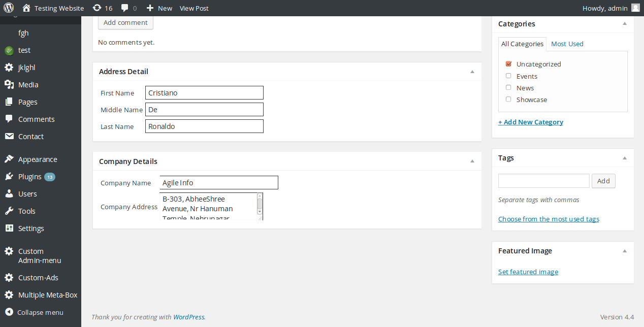Click the Testing Website site name
The height and width of the screenshot is (327, 644).
[59, 8]
